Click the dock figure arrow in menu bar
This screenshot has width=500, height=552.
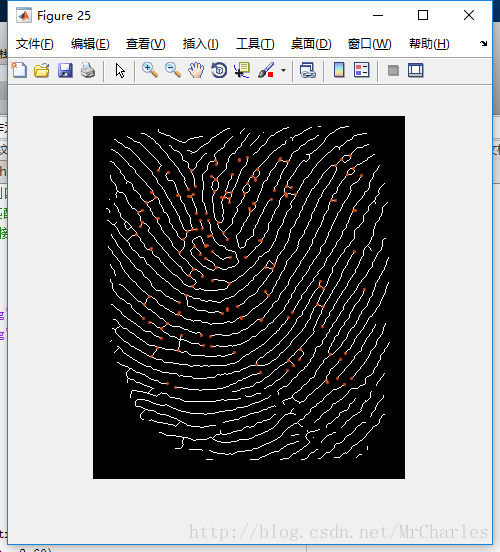pyautogui.click(x=483, y=44)
